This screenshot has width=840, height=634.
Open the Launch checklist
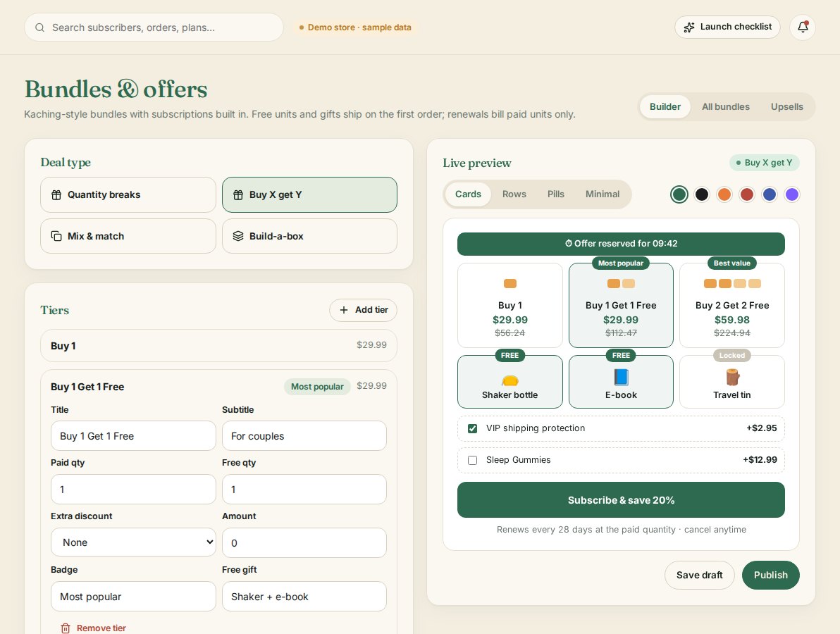727,27
